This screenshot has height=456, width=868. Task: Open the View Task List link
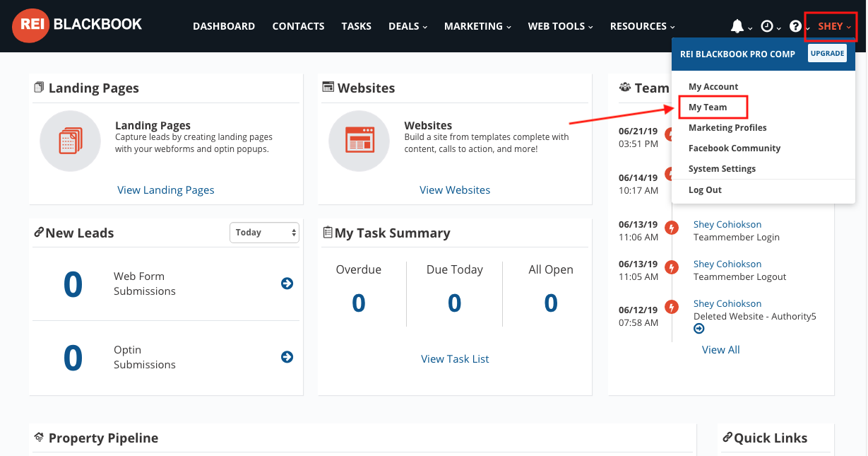[x=455, y=359]
